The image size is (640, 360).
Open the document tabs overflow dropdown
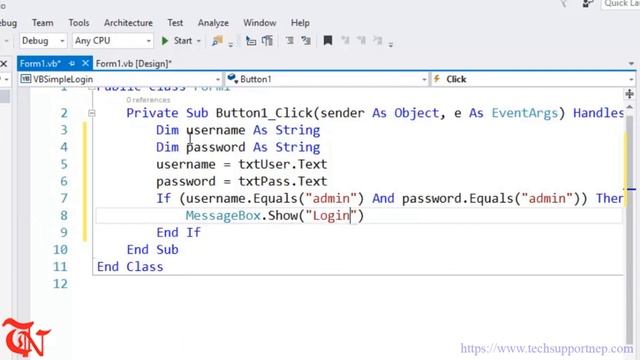tap(631, 64)
